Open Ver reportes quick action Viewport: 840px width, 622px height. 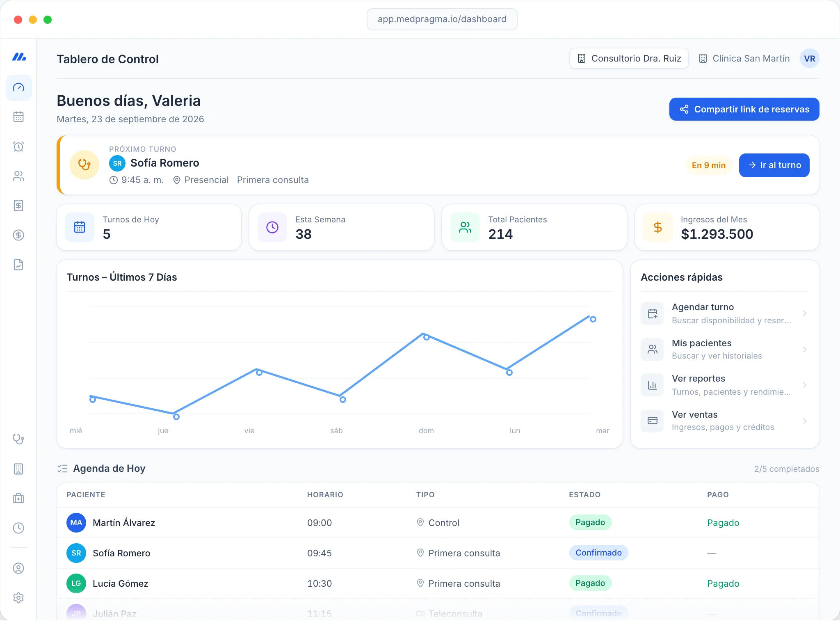coord(725,385)
